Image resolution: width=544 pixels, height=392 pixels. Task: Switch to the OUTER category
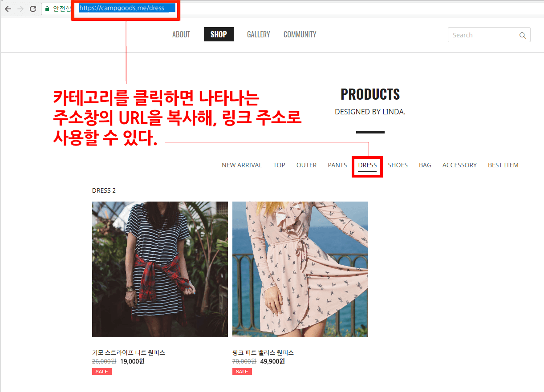pyautogui.click(x=307, y=165)
